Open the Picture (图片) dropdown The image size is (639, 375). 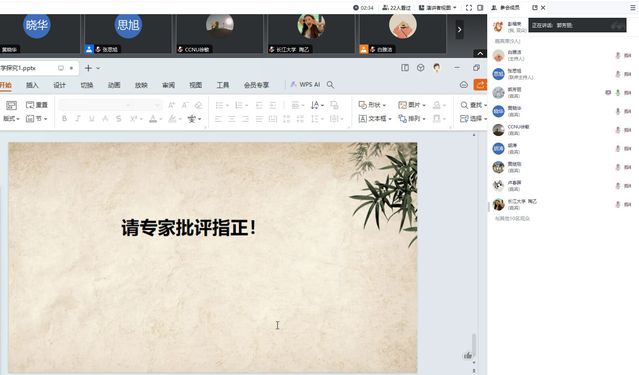(412, 105)
